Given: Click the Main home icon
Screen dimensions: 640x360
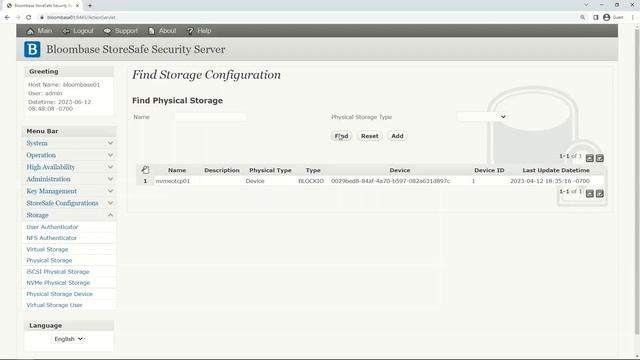Looking at the screenshot, I should click(x=30, y=31).
